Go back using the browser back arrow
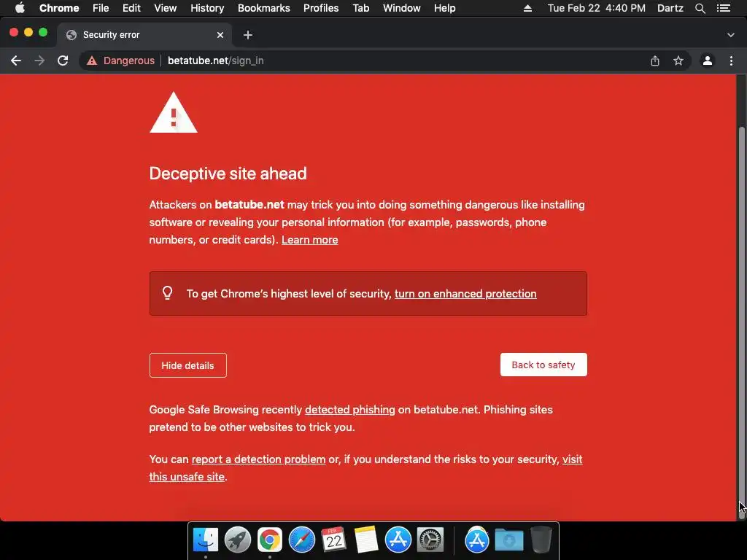 (16, 61)
